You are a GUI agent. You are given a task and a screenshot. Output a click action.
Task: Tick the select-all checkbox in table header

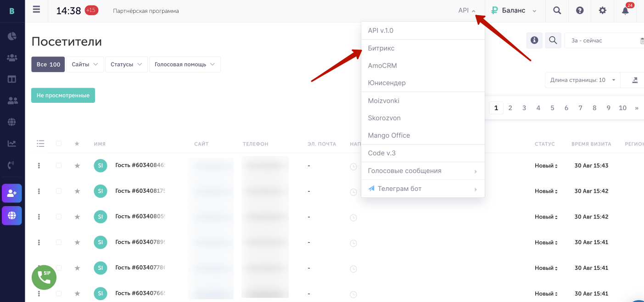pos(59,144)
